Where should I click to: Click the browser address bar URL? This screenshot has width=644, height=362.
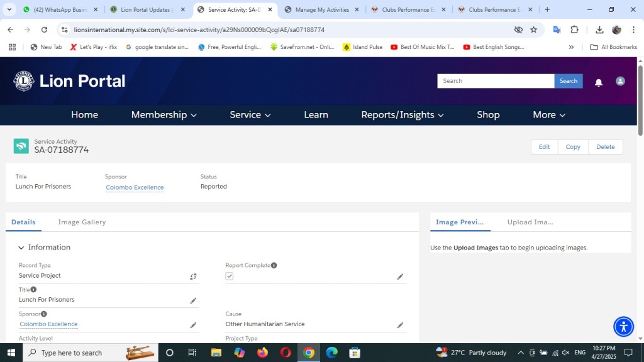pyautogui.click(x=199, y=30)
